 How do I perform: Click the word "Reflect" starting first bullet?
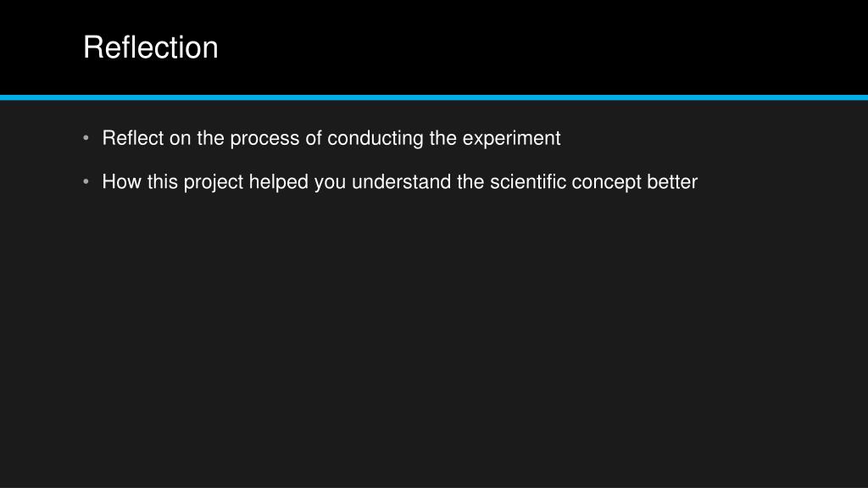point(133,138)
